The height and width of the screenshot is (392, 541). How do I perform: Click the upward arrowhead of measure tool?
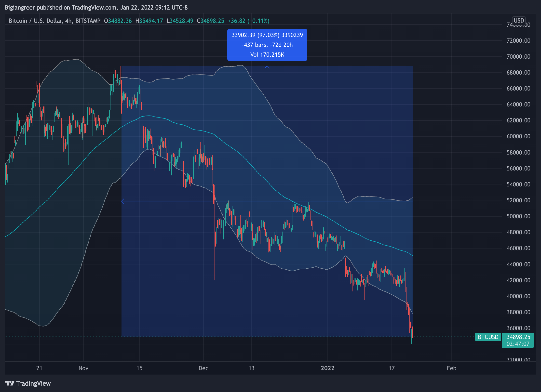pyautogui.click(x=267, y=66)
